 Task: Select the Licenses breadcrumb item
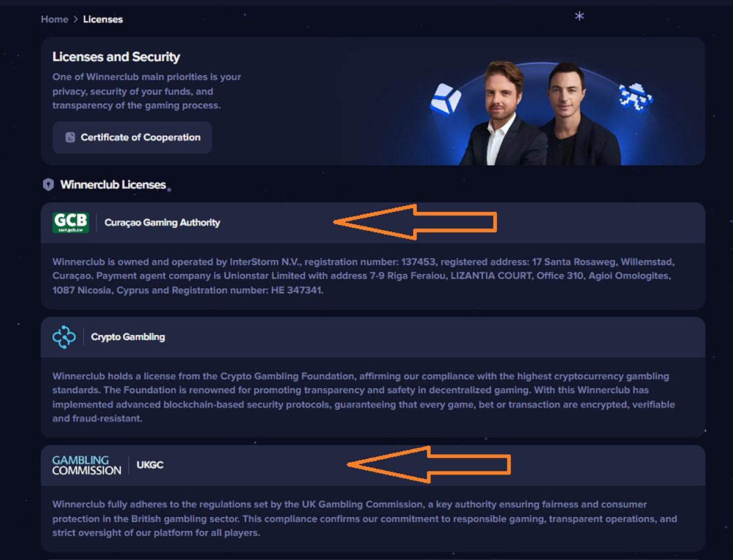103,20
